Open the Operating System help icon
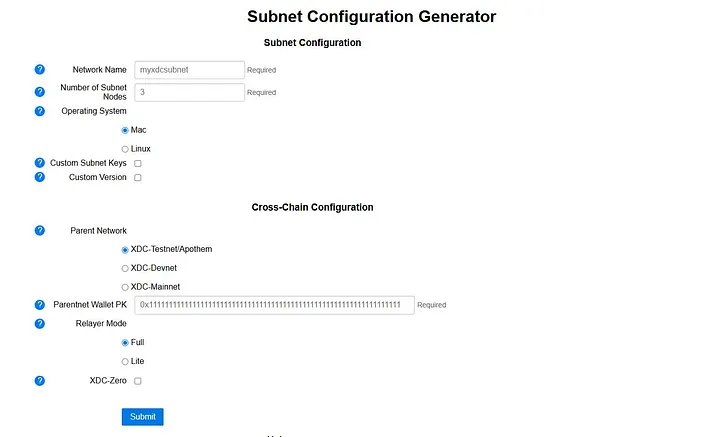720x437 pixels. click(x=40, y=111)
